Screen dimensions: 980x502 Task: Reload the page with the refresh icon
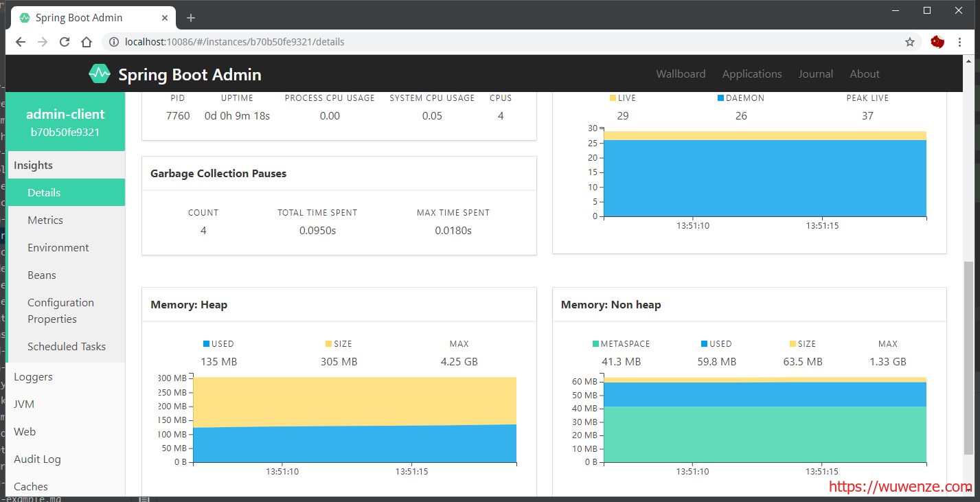pos(65,42)
